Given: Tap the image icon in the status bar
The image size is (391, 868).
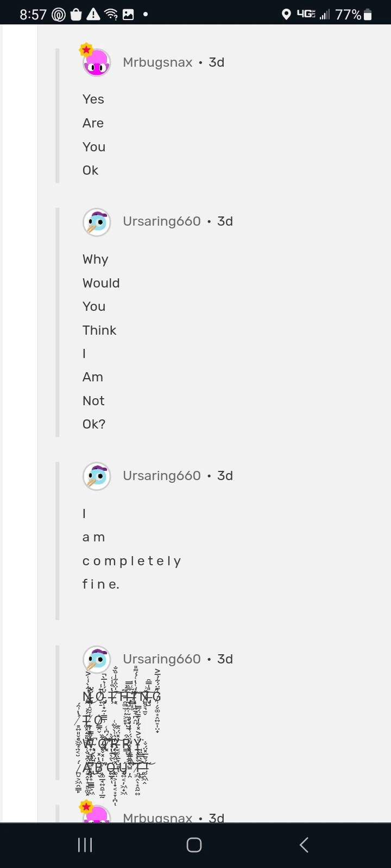Looking at the screenshot, I should click(128, 14).
